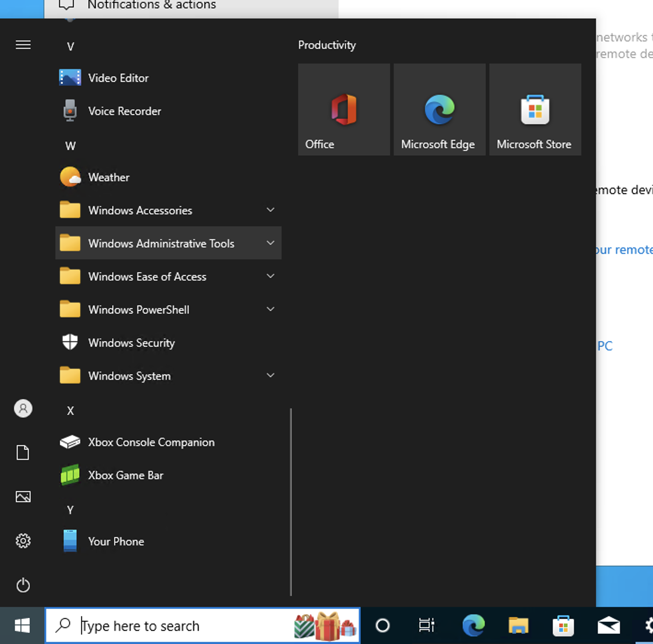The height and width of the screenshot is (644, 653).
Task: Open Cortana circle on the taskbar
Action: click(383, 626)
